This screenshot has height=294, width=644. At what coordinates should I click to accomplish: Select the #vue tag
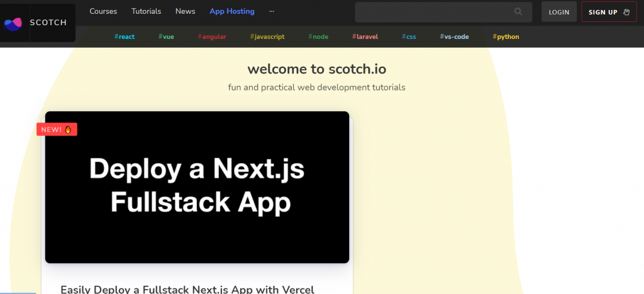coord(166,36)
